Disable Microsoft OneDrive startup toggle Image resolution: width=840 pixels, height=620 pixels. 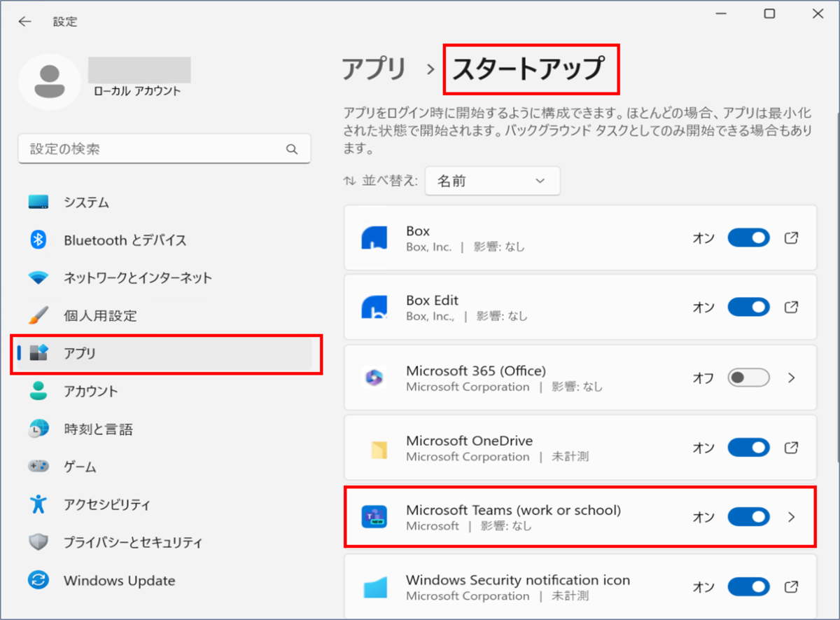coord(748,447)
